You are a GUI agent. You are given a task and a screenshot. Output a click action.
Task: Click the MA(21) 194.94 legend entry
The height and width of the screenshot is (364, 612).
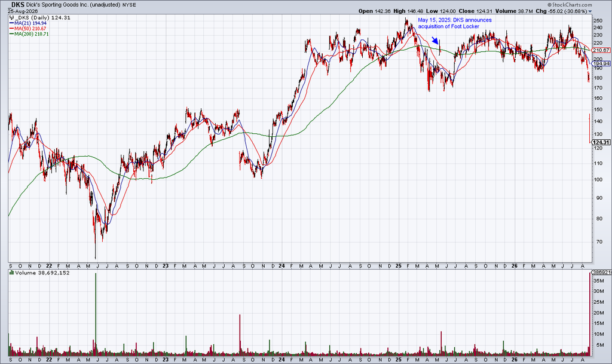[x=30, y=23]
